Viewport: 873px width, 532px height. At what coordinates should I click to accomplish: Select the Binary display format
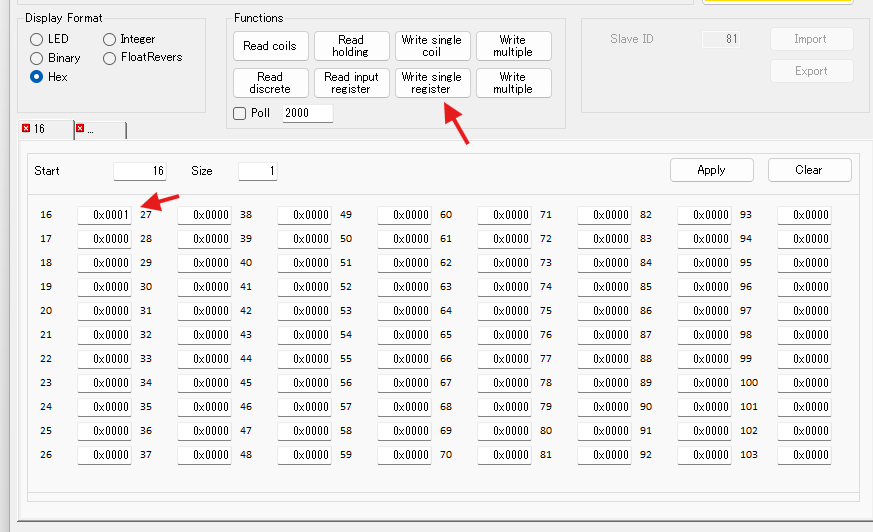[37, 58]
